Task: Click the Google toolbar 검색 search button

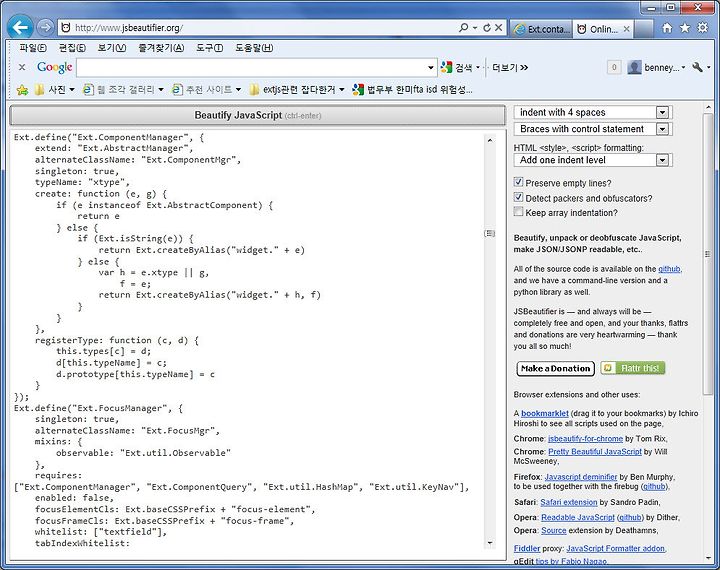Action: pyautogui.click(x=456, y=68)
